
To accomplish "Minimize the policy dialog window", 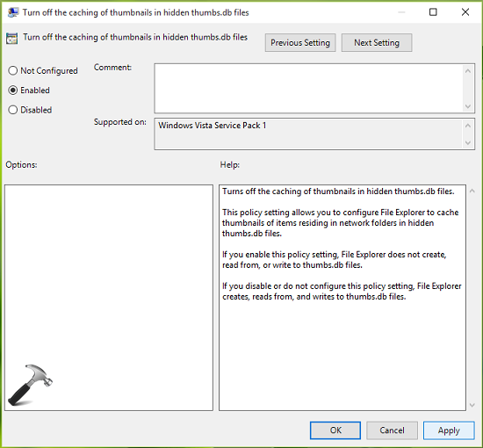I will click(401, 12).
